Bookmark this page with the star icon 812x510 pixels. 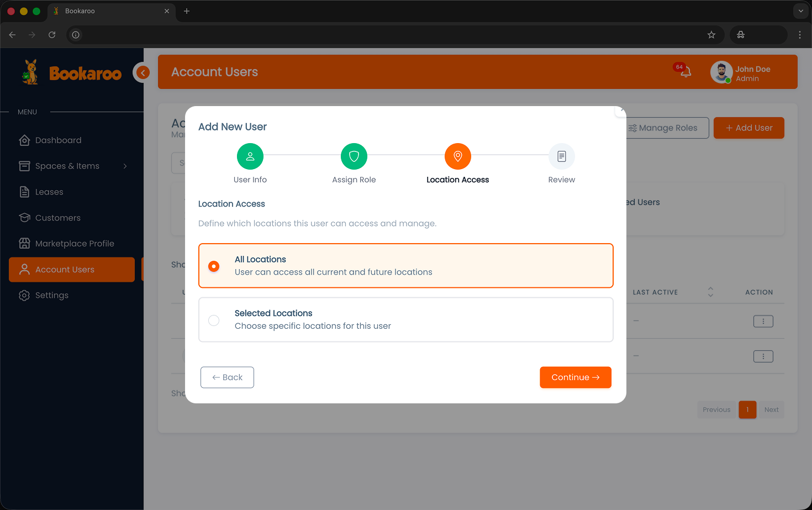point(711,35)
